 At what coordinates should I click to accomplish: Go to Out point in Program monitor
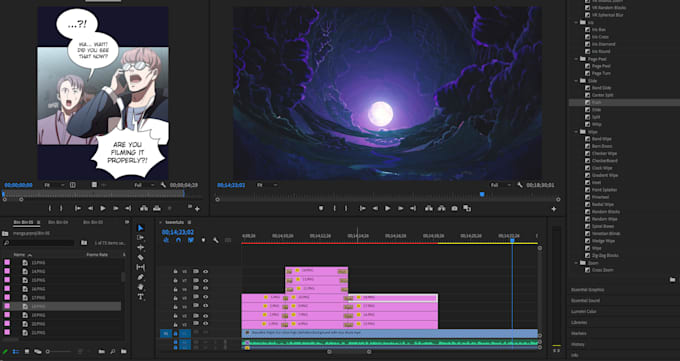[x=413, y=208]
